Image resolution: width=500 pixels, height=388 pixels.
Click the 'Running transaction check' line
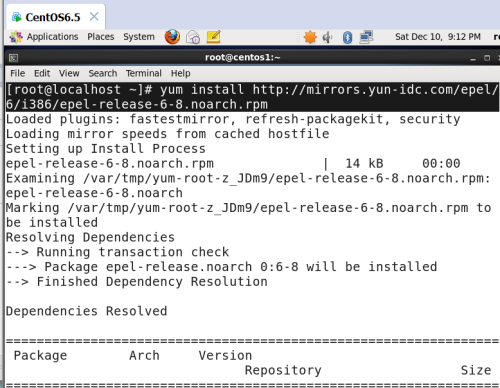[118, 252]
